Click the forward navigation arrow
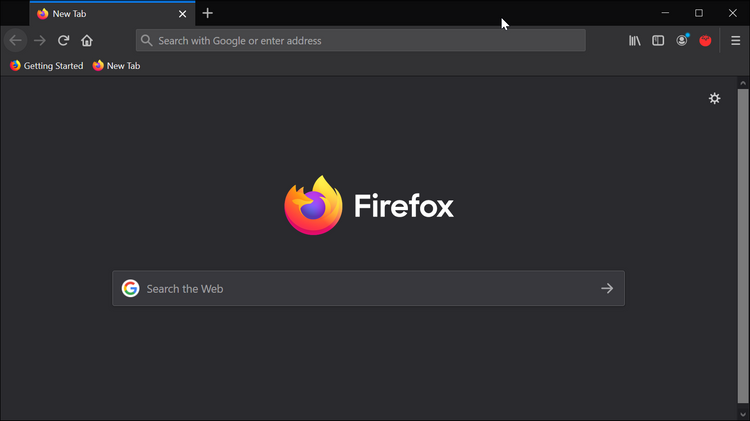 40,41
